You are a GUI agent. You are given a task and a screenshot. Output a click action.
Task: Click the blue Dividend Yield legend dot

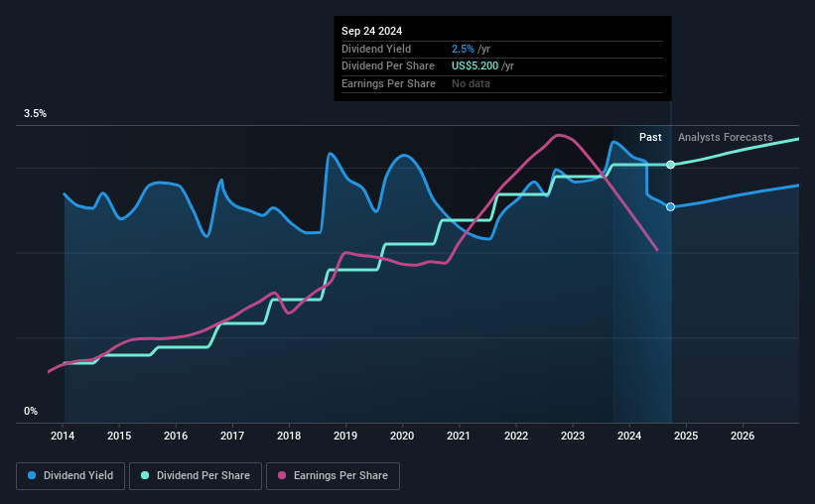(32, 475)
